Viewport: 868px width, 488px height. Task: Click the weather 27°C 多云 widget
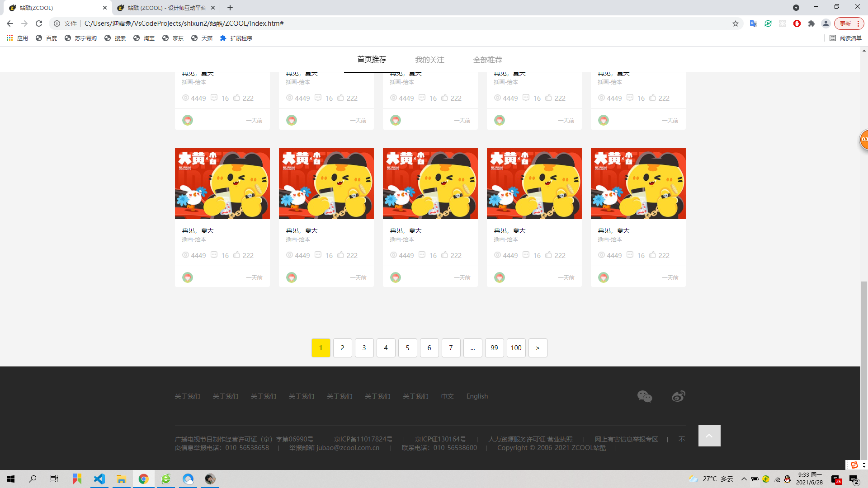(x=711, y=479)
